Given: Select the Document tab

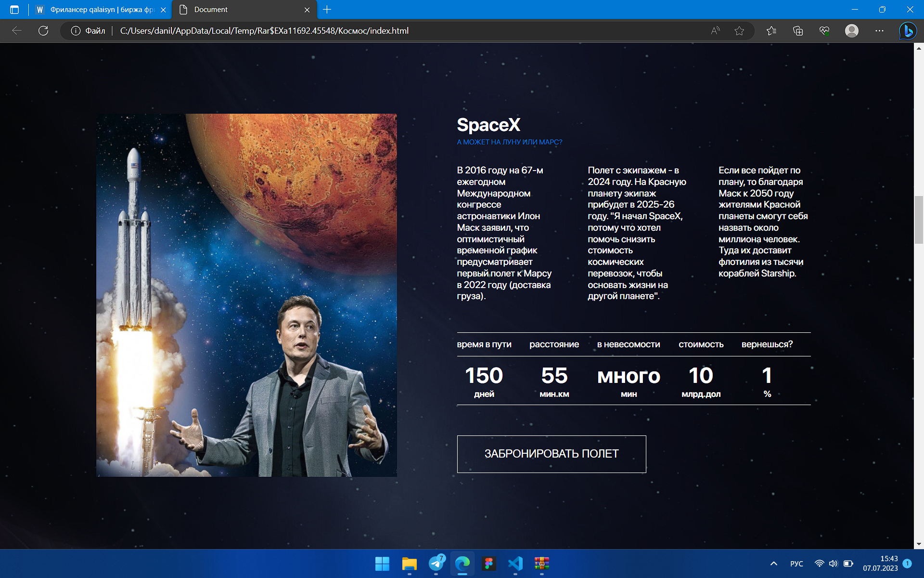Looking at the screenshot, I should (x=244, y=10).
